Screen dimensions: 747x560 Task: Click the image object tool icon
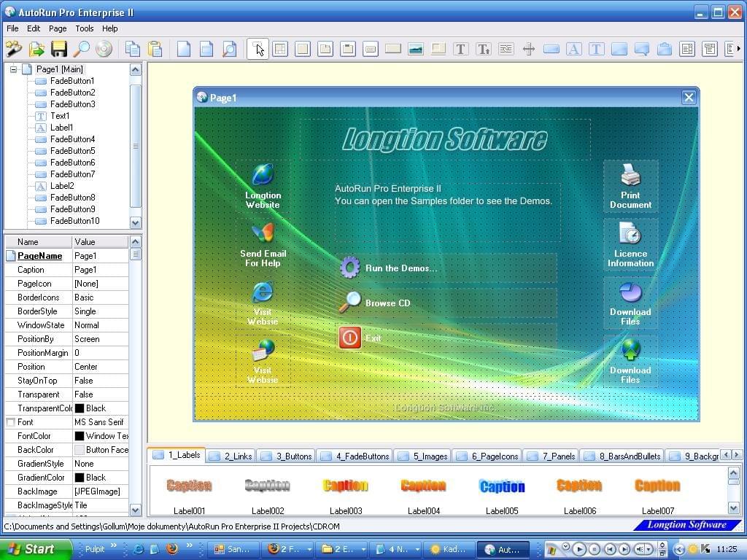click(x=415, y=49)
